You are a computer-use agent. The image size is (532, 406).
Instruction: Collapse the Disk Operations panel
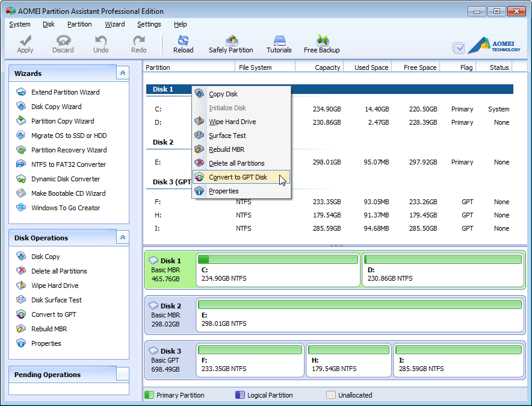click(123, 237)
